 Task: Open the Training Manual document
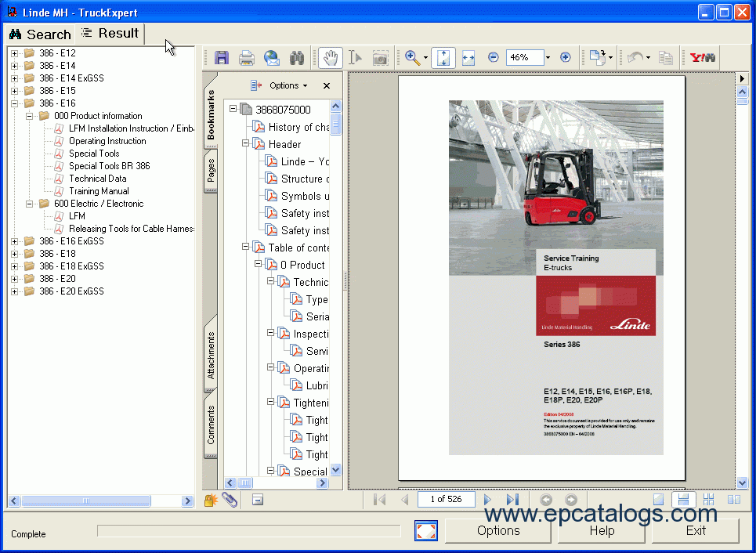tap(99, 191)
